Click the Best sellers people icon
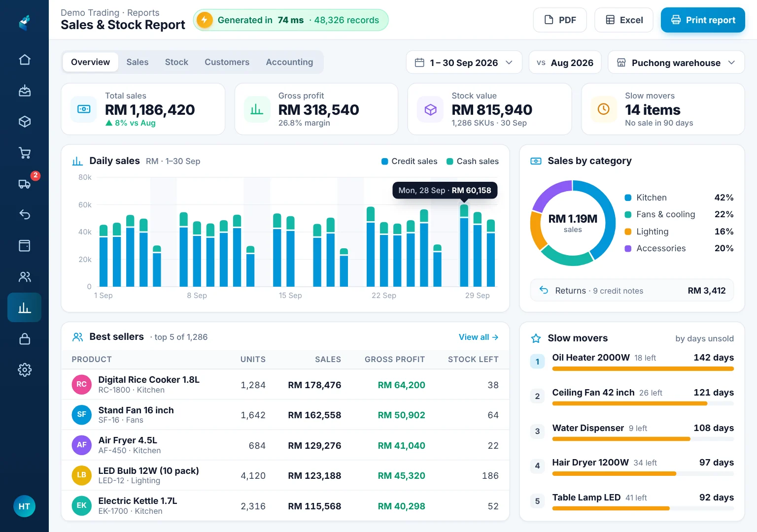The width and height of the screenshot is (757, 532). click(78, 337)
